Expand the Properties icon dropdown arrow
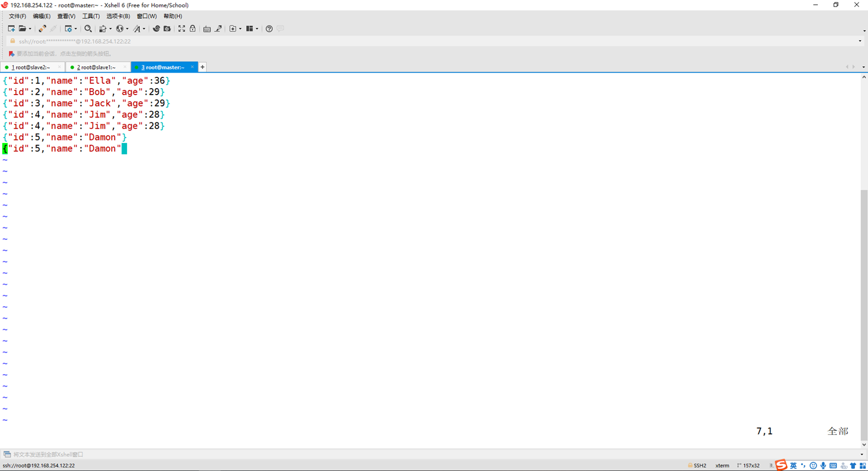 76,28
